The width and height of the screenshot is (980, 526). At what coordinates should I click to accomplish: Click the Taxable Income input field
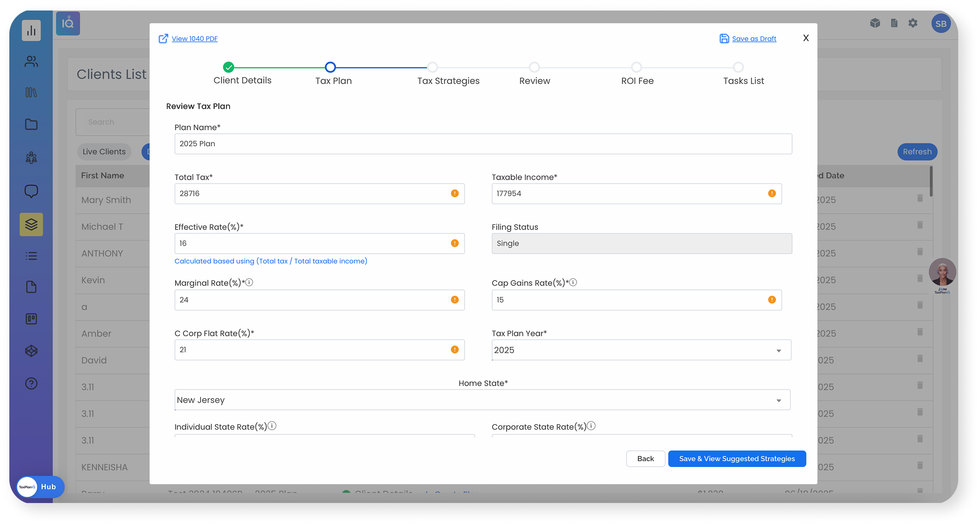click(637, 194)
